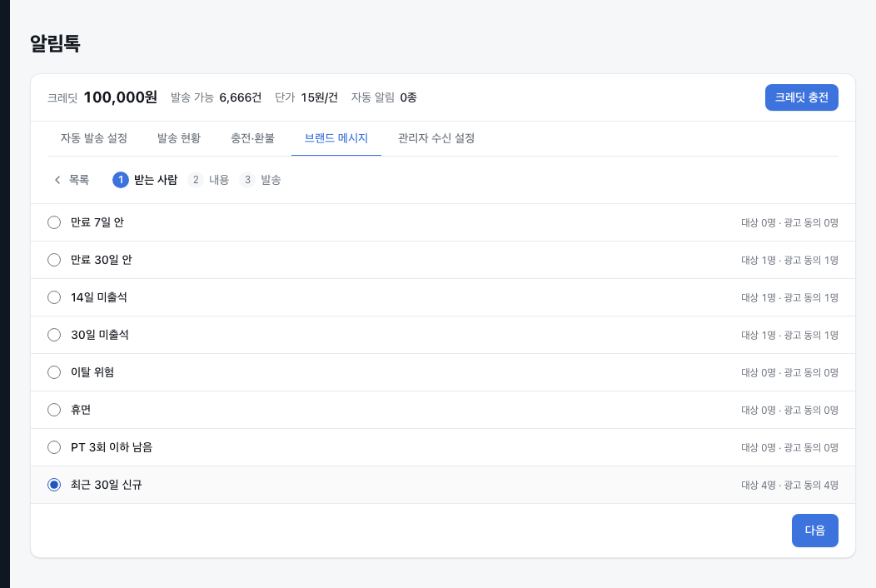Viewport: 876px width, 588px height.
Task: Click the 받는 사람 step label
Action: click(x=156, y=180)
